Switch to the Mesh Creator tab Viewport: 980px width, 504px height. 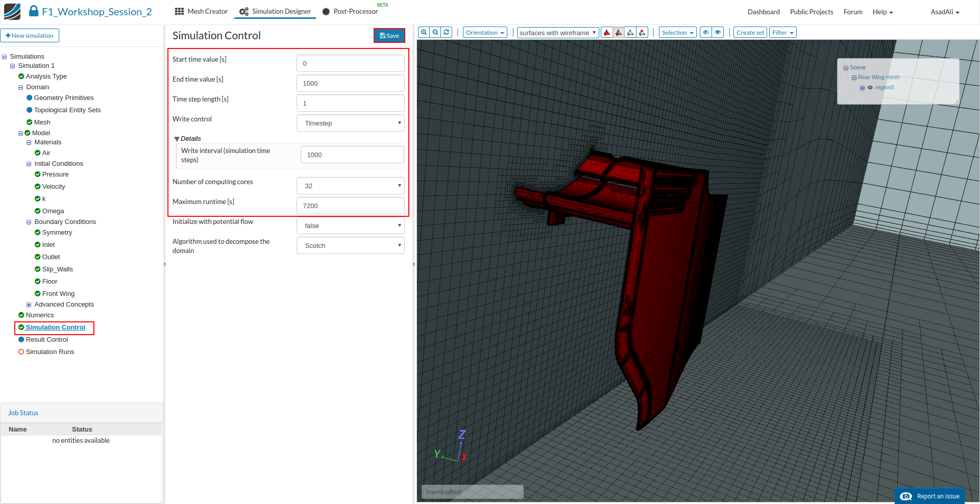click(201, 11)
